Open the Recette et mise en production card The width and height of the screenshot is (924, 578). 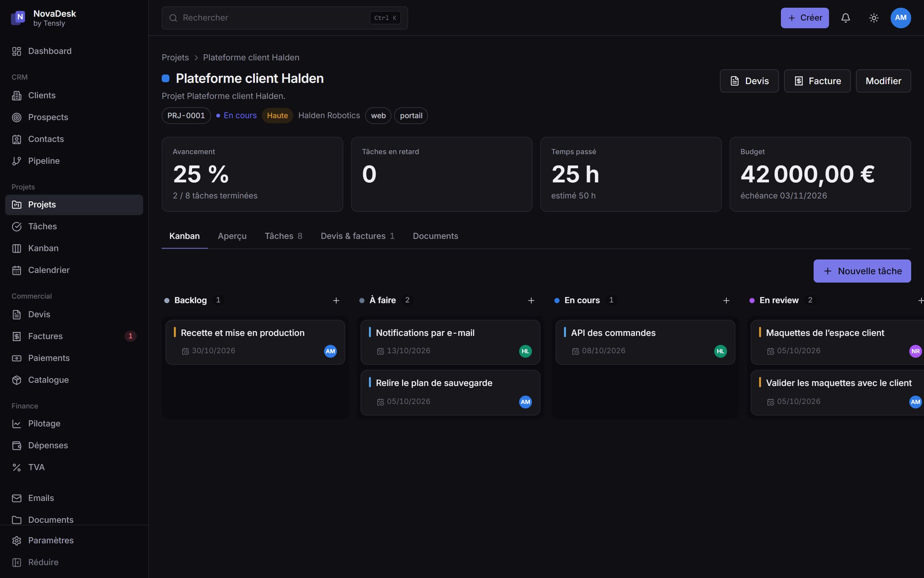point(255,342)
